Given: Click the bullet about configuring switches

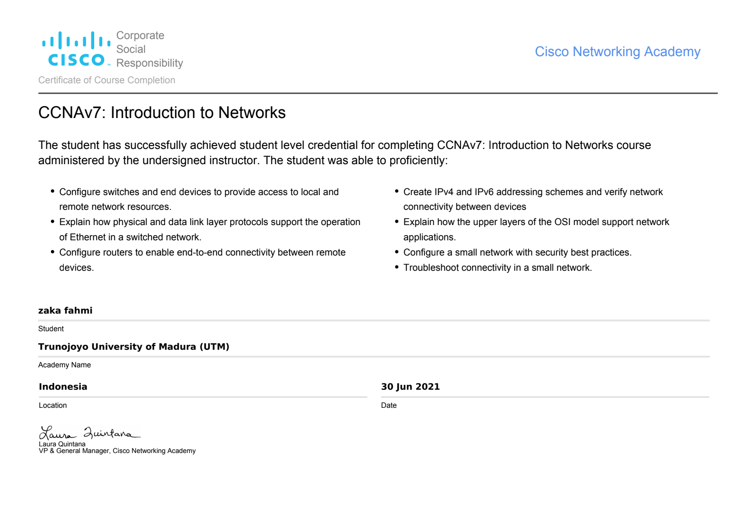Looking at the screenshot, I should 199,192.
